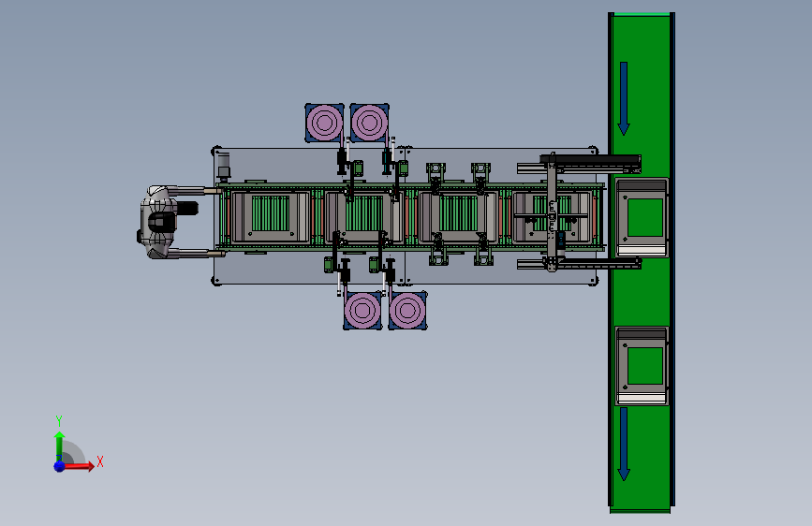Image resolution: width=812 pixels, height=526 pixels.
Task: Pick the upper tray on the green conveyor
Action: pos(642,217)
